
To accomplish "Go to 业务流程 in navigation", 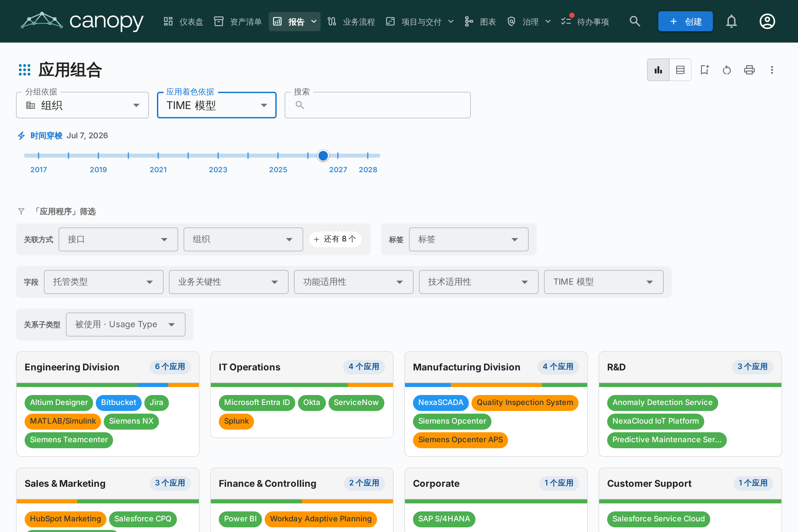I will (x=351, y=21).
